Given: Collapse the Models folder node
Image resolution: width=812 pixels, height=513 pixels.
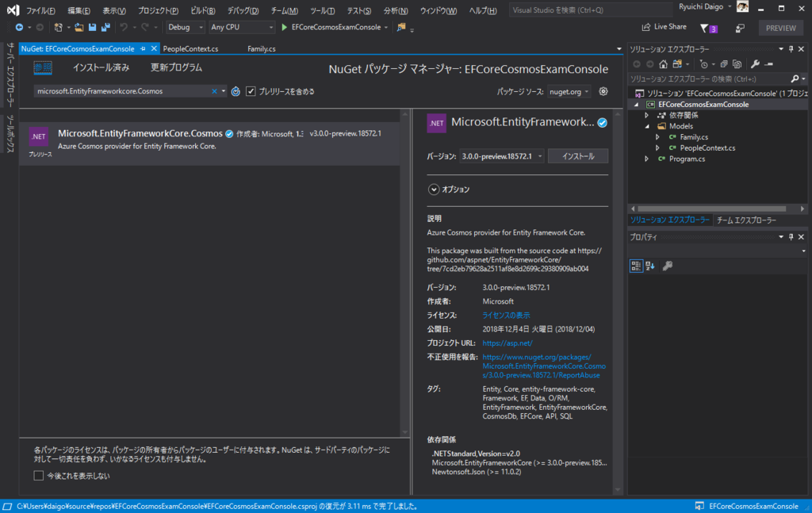Looking at the screenshot, I should click(647, 126).
